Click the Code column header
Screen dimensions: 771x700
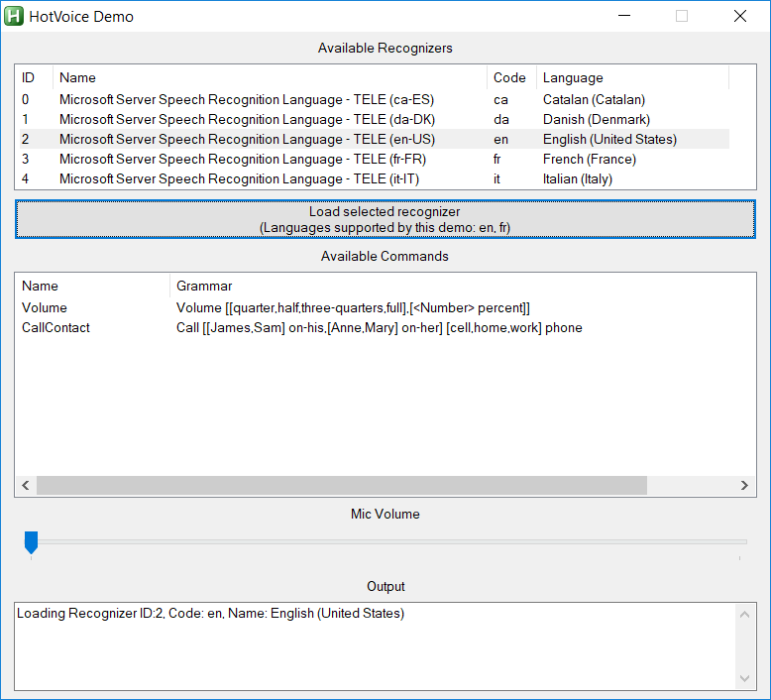512,77
